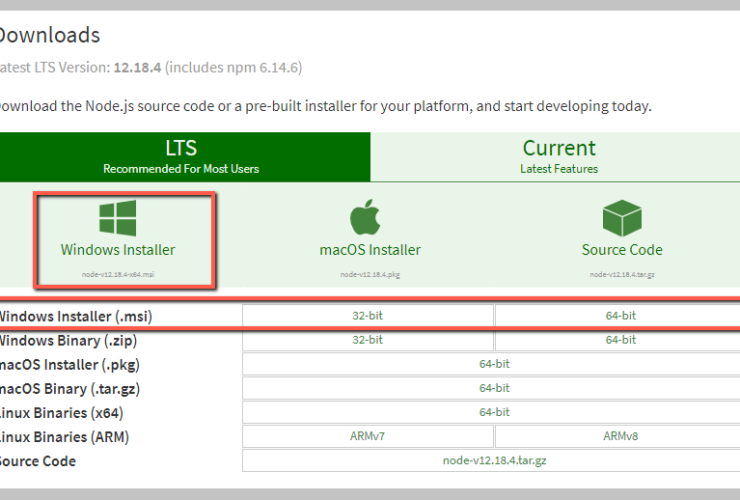Switch to the LTS tab

coord(181,156)
